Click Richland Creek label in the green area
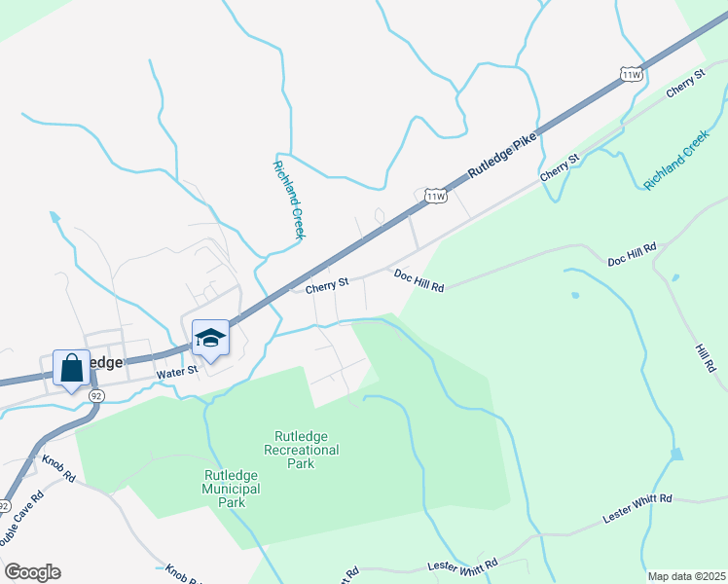The height and width of the screenshot is (584, 728). coord(676,161)
